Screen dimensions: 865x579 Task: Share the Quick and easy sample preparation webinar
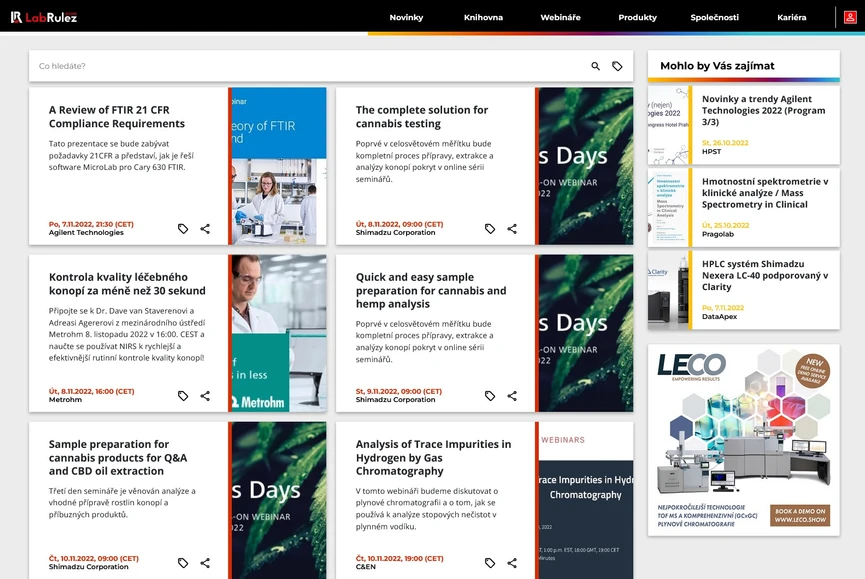[x=512, y=395]
